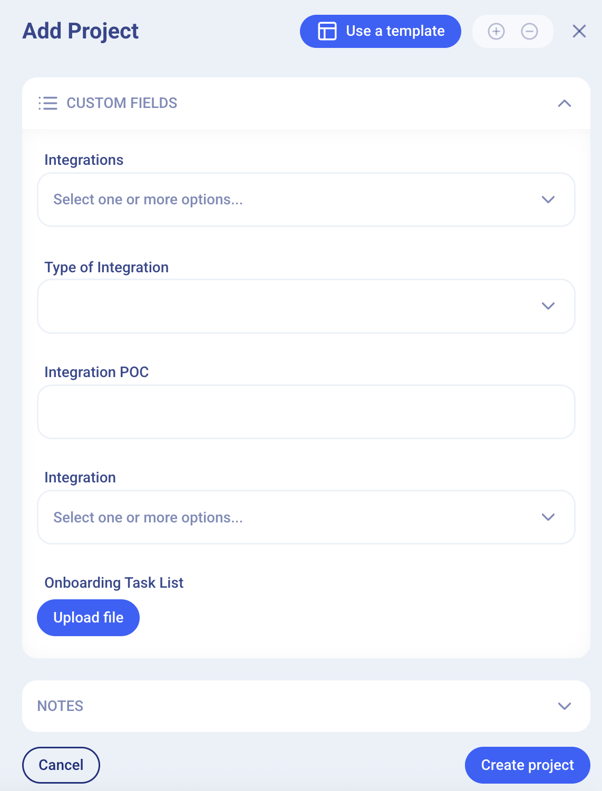602x791 pixels.
Task: Focus the Integration POC text field
Action: (x=306, y=412)
